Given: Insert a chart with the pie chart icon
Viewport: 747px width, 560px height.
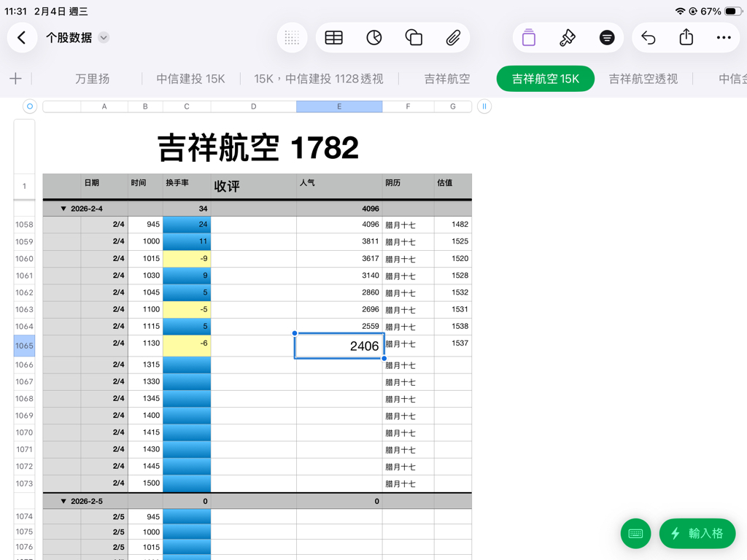Looking at the screenshot, I should click(374, 38).
